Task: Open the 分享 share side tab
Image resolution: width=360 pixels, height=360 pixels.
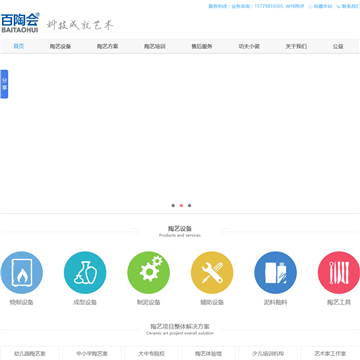Action: pyautogui.click(x=4, y=84)
